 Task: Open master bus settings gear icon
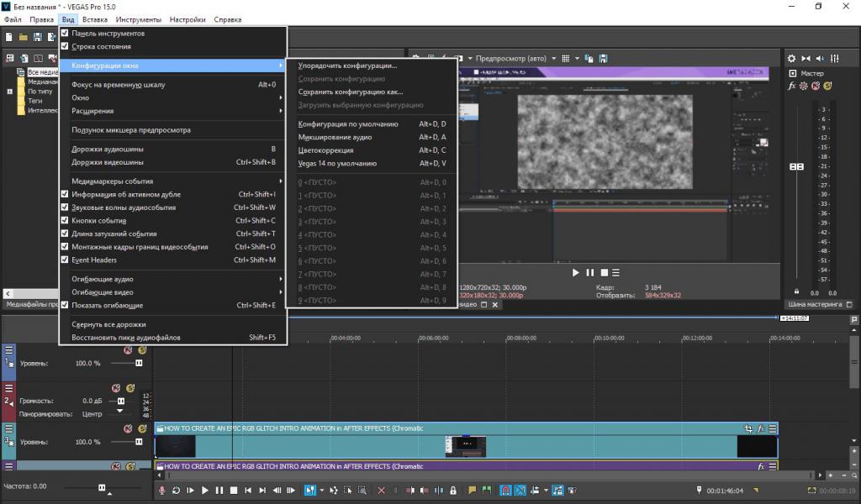[791, 58]
